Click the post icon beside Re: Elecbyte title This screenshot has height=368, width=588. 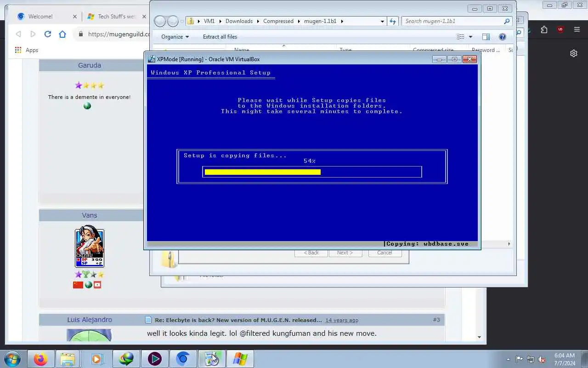coord(148,320)
